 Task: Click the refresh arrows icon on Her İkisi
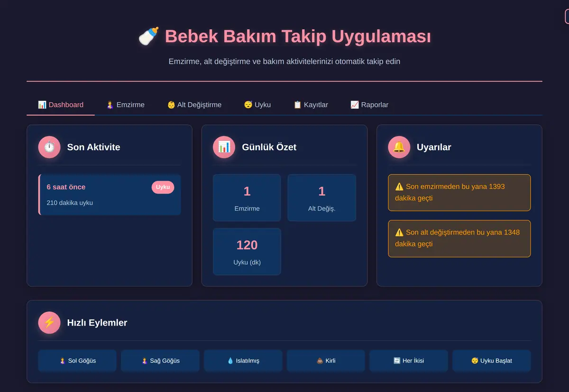(x=397, y=361)
